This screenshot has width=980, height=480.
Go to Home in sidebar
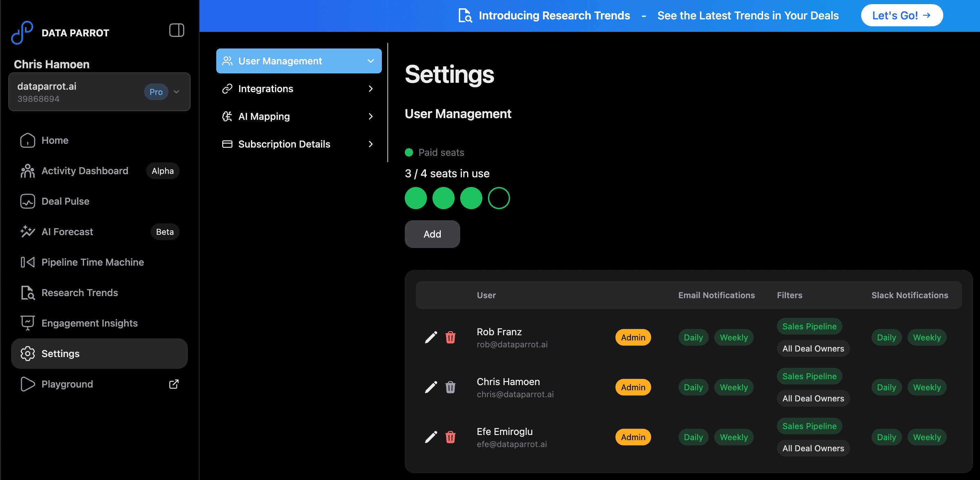point(99,140)
